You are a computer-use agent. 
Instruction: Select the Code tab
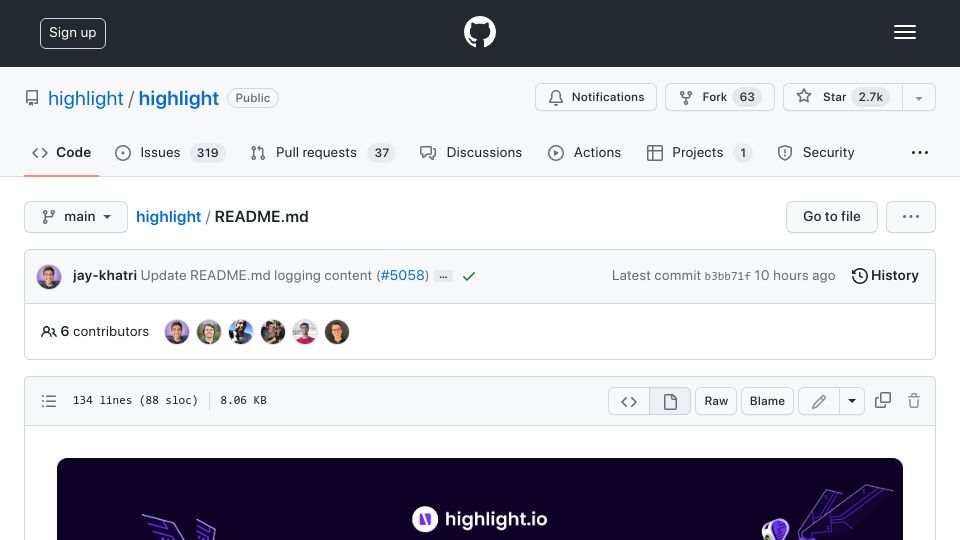(x=62, y=152)
